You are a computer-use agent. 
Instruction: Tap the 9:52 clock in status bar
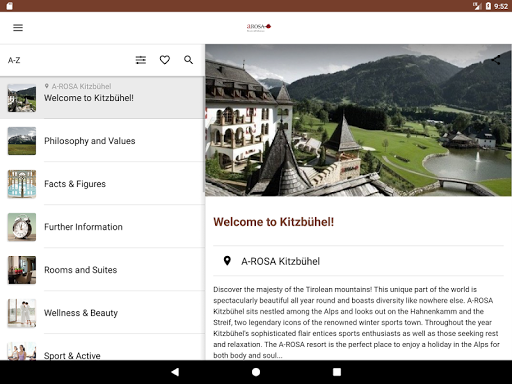[501, 6]
